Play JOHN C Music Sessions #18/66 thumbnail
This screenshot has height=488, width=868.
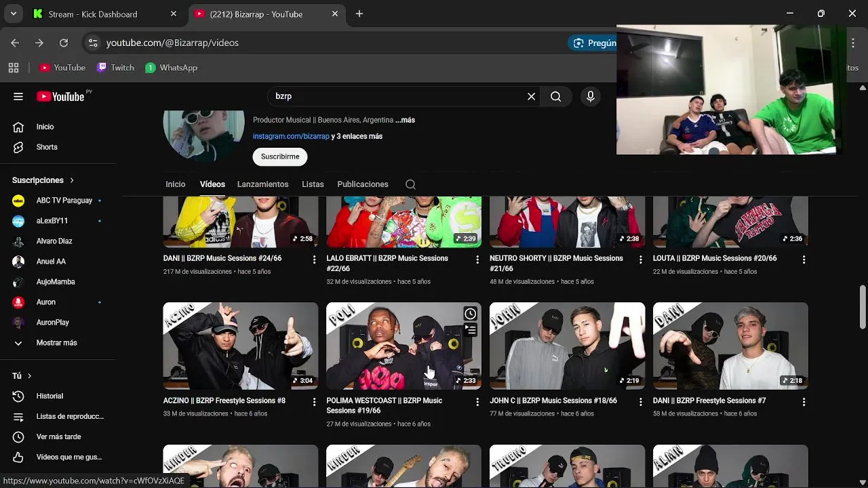567,346
